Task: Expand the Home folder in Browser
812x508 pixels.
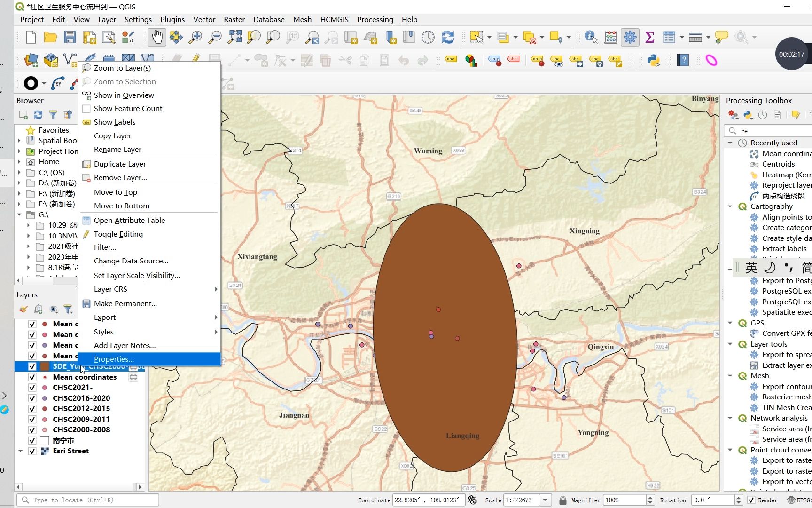Action: point(19,162)
